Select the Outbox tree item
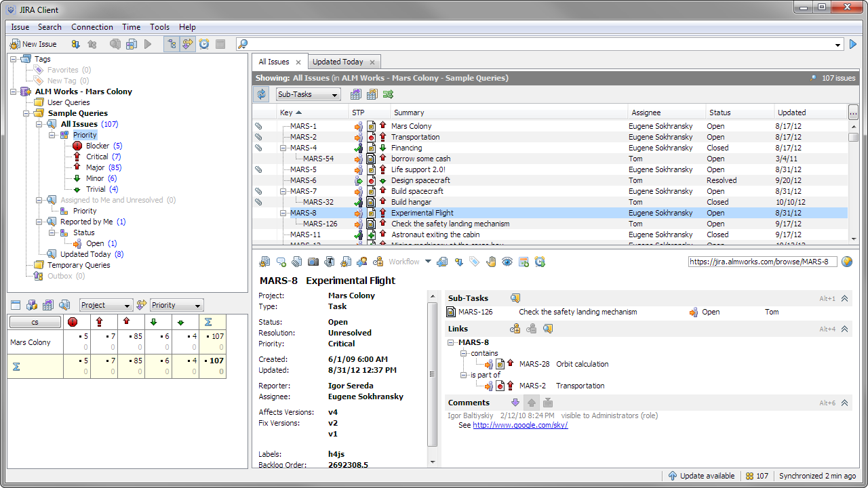868x488 pixels. coord(60,276)
